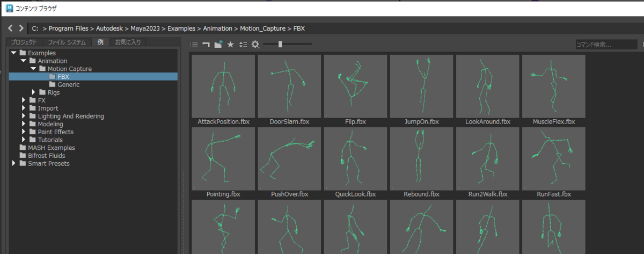Select the JumpOn.fbx thumbnail
The height and width of the screenshot is (254, 644).
coord(421,86)
